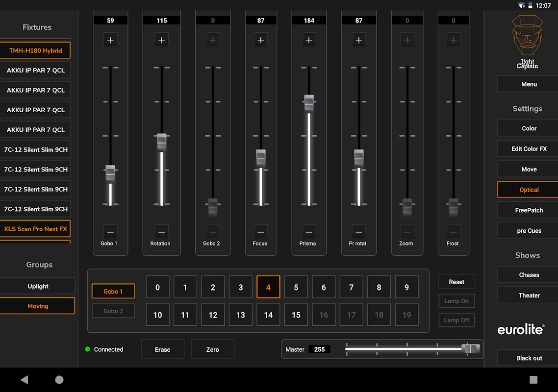Tap minus below the Focus fader
The height and width of the screenshot is (392, 558).
(x=261, y=232)
